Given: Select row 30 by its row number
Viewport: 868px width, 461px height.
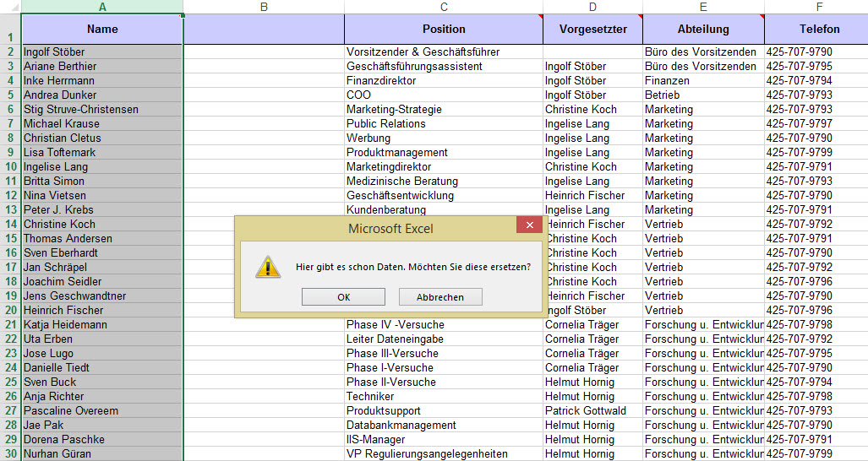Looking at the screenshot, I should click(x=10, y=453).
